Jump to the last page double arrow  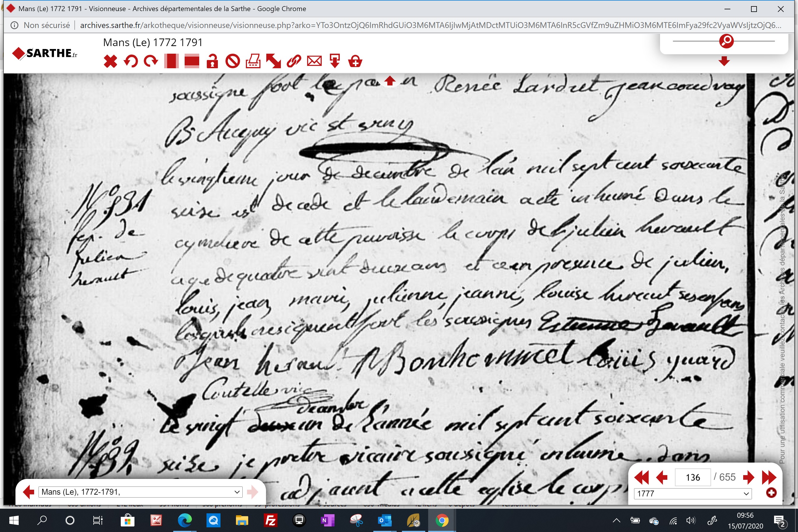[x=769, y=477]
